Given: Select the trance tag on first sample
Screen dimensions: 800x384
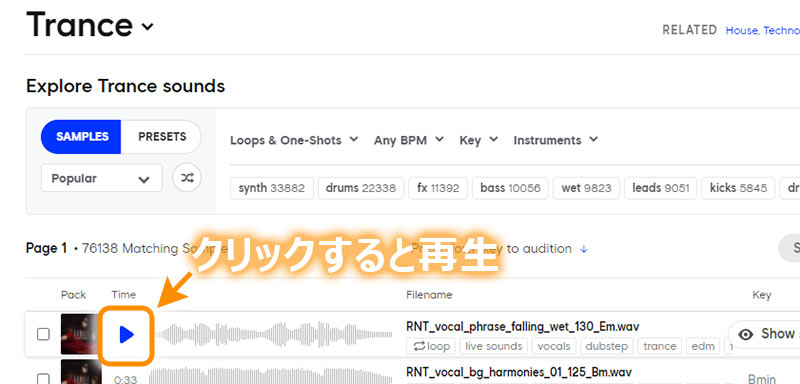Looking at the screenshot, I should click(x=660, y=346).
